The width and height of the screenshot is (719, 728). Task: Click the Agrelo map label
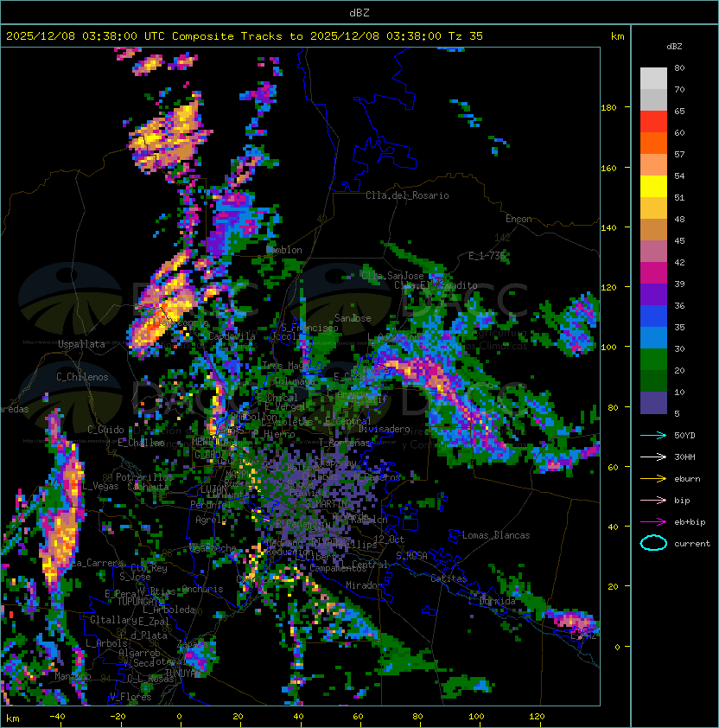(x=211, y=520)
